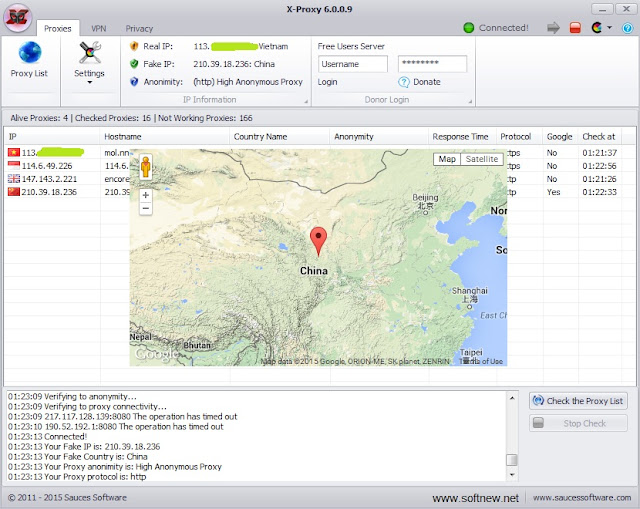This screenshot has height=509, width=640.
Task: Click the green Connected status indicator
Action: click(x=469, y=28)
